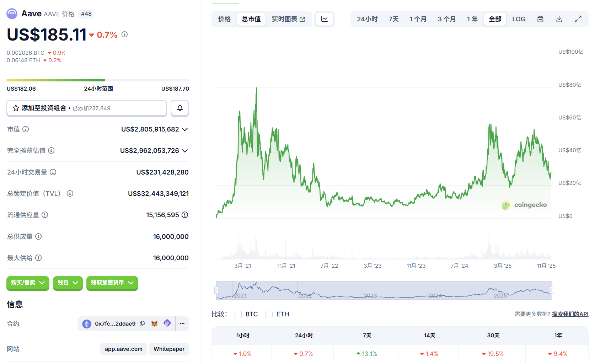Expand the market cap value chevron
Screen dimensions: 595x364
[x=185, y=129]
